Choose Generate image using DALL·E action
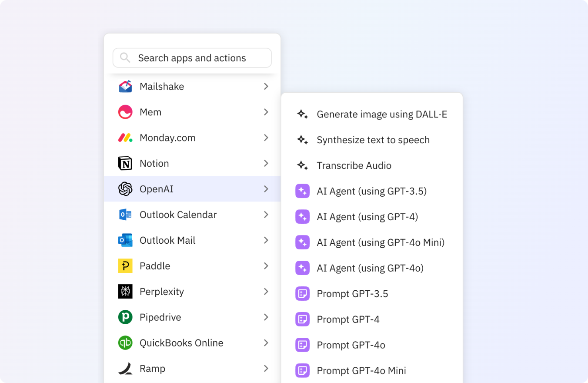Screen dimensions: 588x383 (382, 114)
